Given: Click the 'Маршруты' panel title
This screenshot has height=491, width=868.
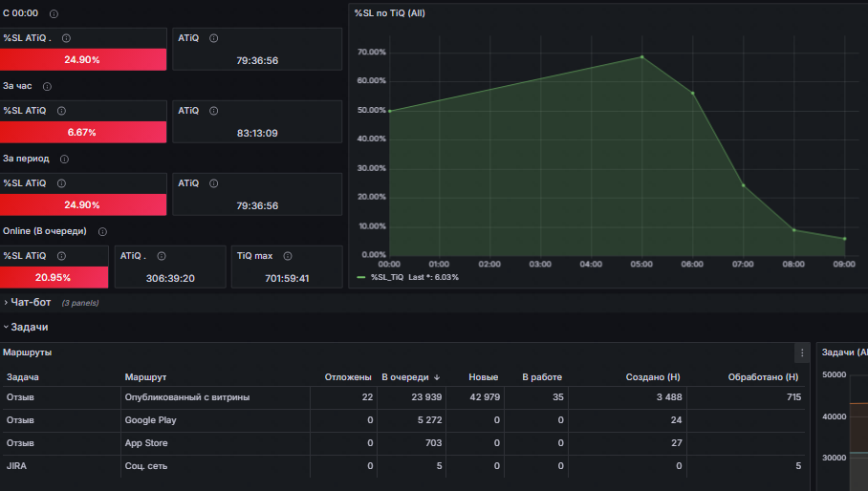Looking at the screenshot, I should [27, 352].
